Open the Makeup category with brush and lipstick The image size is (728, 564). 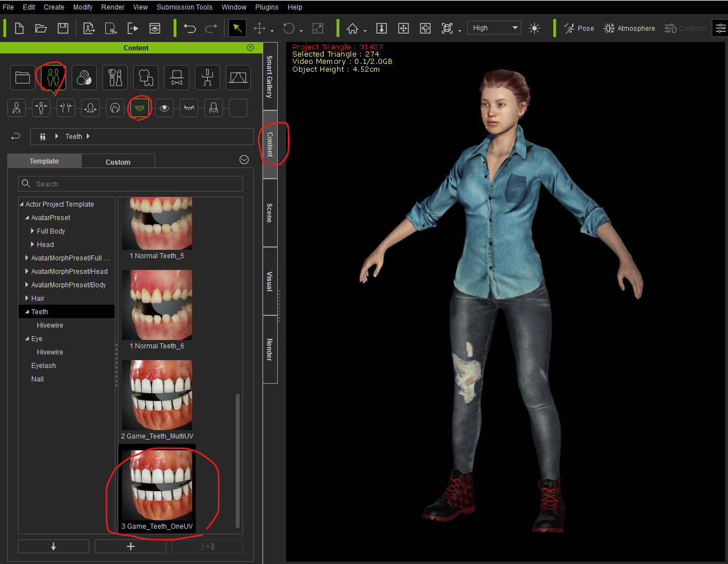(115, 77)
